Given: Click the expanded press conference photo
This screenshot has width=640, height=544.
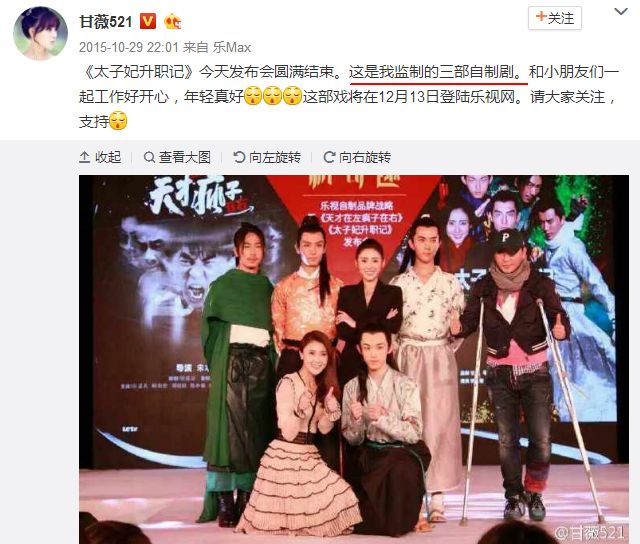Looking at the screenshot, I should [x=354, y=359].
